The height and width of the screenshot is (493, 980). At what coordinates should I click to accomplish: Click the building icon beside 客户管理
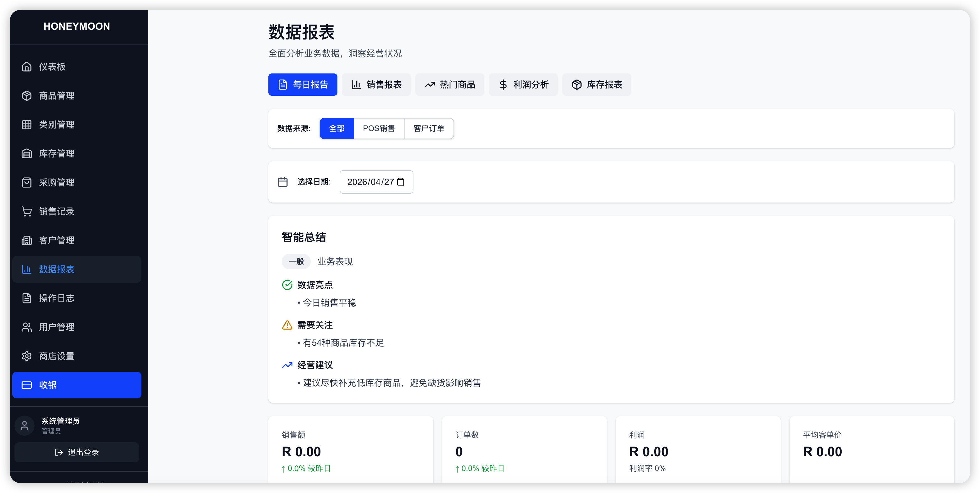27,240
